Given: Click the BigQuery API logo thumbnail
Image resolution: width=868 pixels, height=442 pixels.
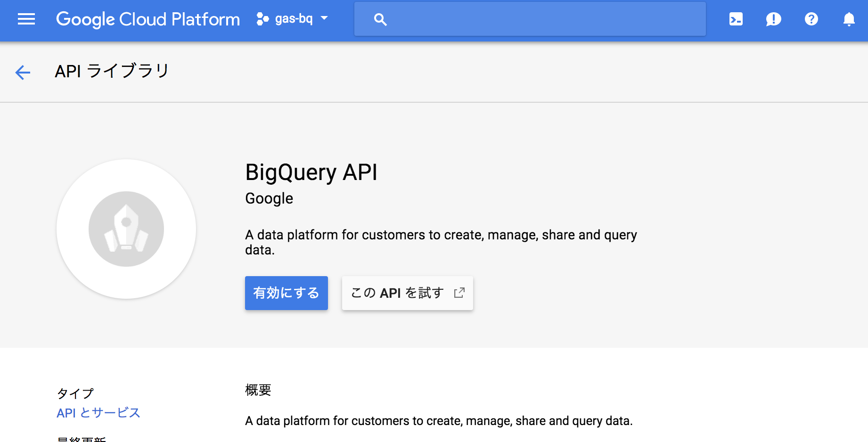Looking at the screenshot, I should pyautogui.click(x=126, y=229).
